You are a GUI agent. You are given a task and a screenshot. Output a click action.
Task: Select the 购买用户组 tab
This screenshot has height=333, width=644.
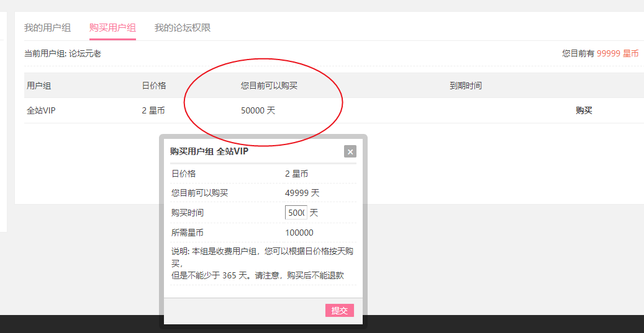point(112,28)
